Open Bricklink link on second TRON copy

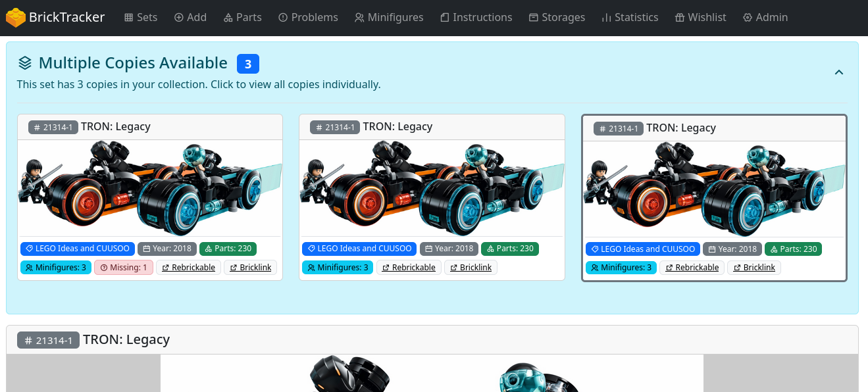coord(471,268)
